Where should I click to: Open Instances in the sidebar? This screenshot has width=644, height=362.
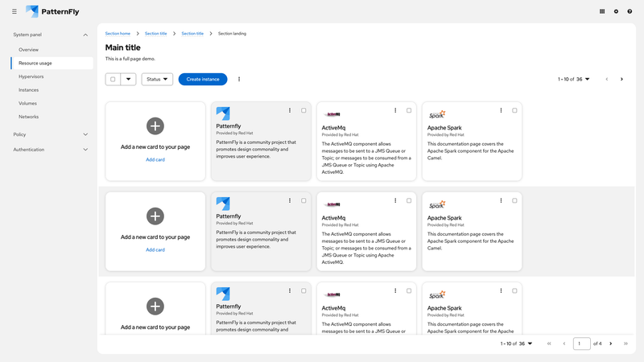tap(28, 90)
